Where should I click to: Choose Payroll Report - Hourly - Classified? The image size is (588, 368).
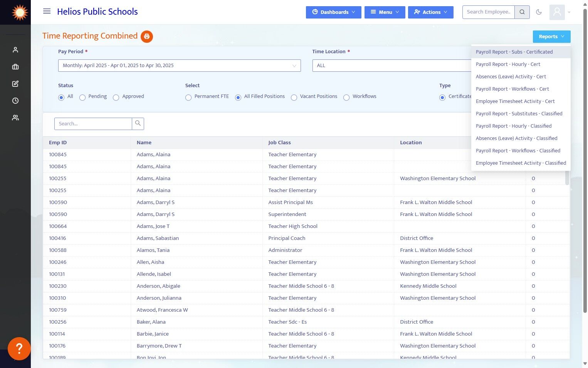tap(521, 126)
